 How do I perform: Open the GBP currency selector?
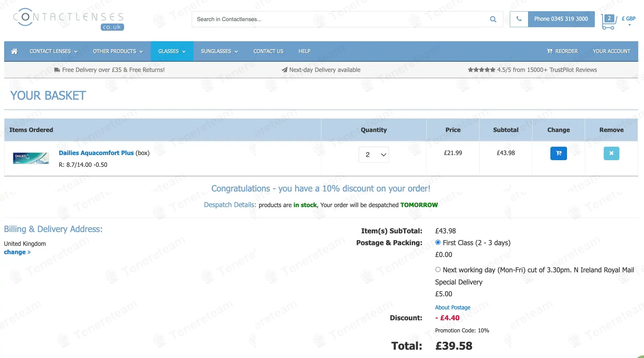pos(628,20)
